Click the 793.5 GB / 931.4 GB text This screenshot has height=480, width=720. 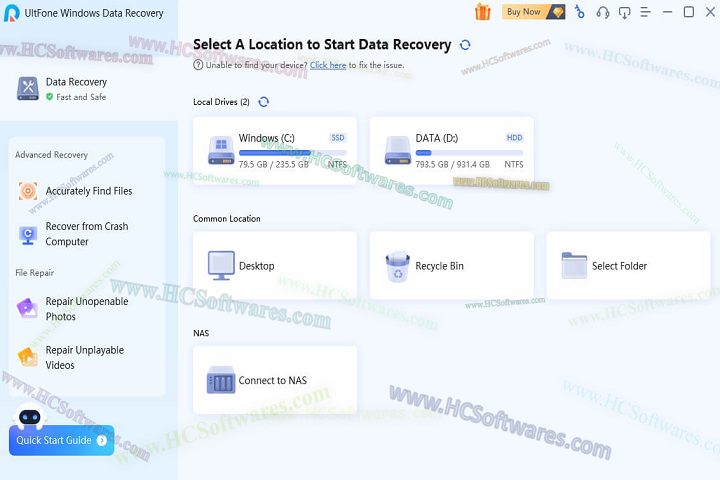452,164
